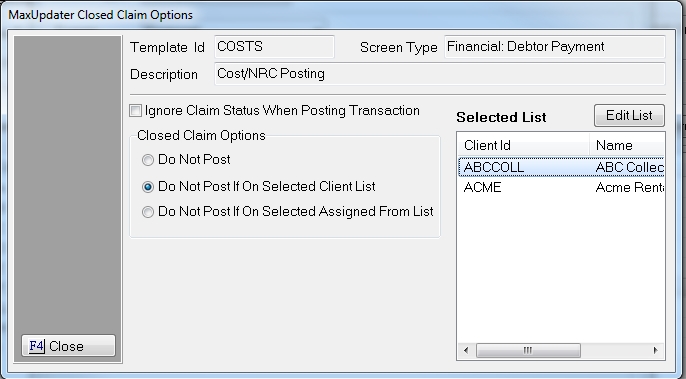
Task: Click the Description field with Cost/NRC Posting
Action: click(440, 74)
